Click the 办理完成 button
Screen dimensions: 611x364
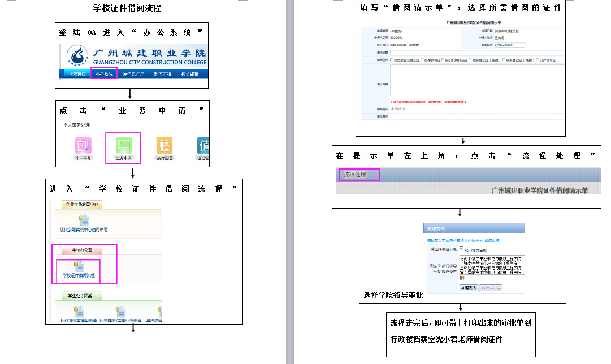[x=468, y=288]
